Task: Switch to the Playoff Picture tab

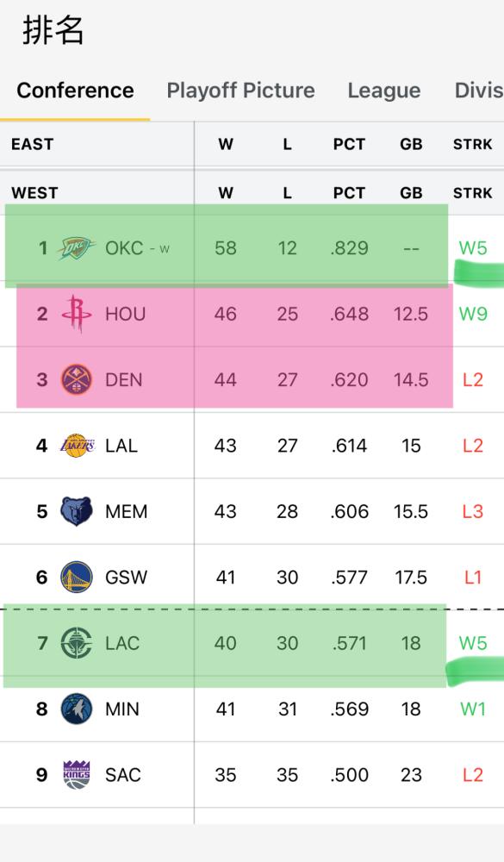Action: pyautogui.click(x=240, y=91)
